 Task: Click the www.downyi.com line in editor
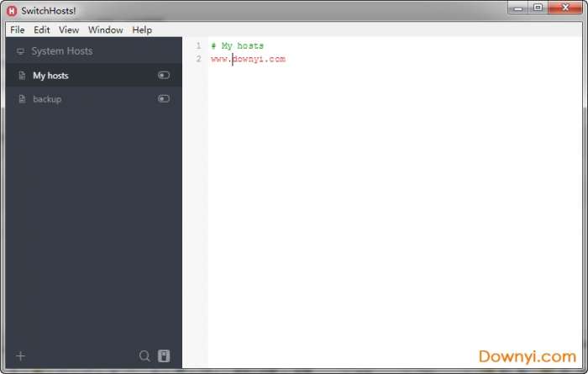tap(248, 59)
